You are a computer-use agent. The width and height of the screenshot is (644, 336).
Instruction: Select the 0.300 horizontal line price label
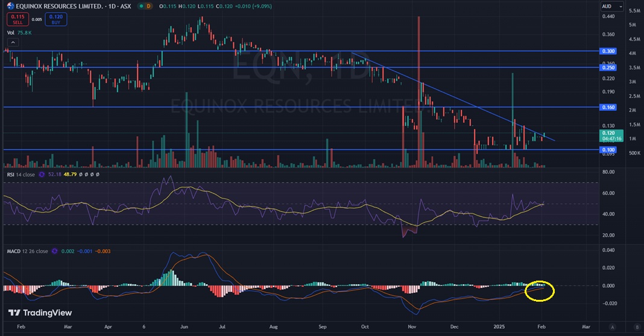(608, 51)
